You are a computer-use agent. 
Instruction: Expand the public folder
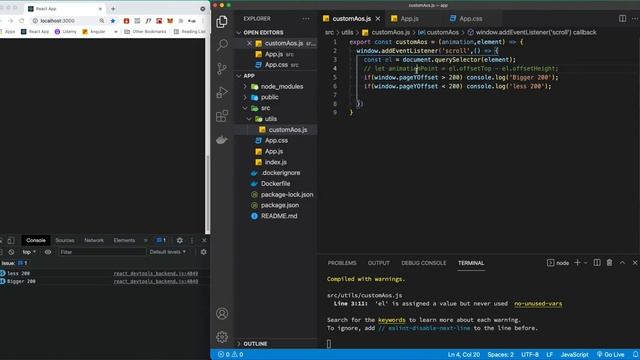click(x=245, y=97)
